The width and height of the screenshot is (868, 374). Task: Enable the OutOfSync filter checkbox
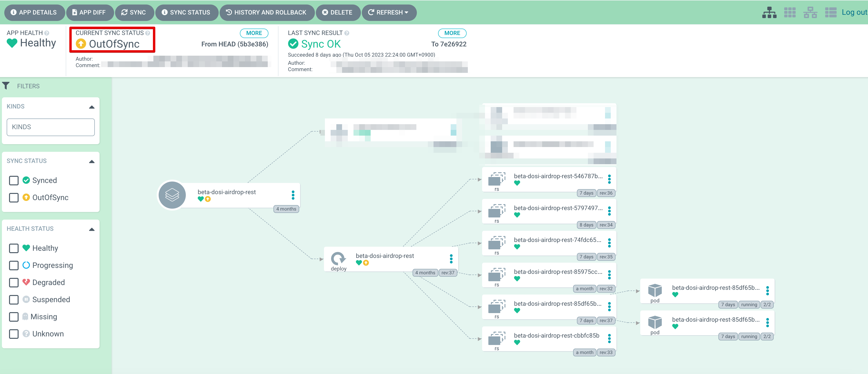(x=14, y=198)
